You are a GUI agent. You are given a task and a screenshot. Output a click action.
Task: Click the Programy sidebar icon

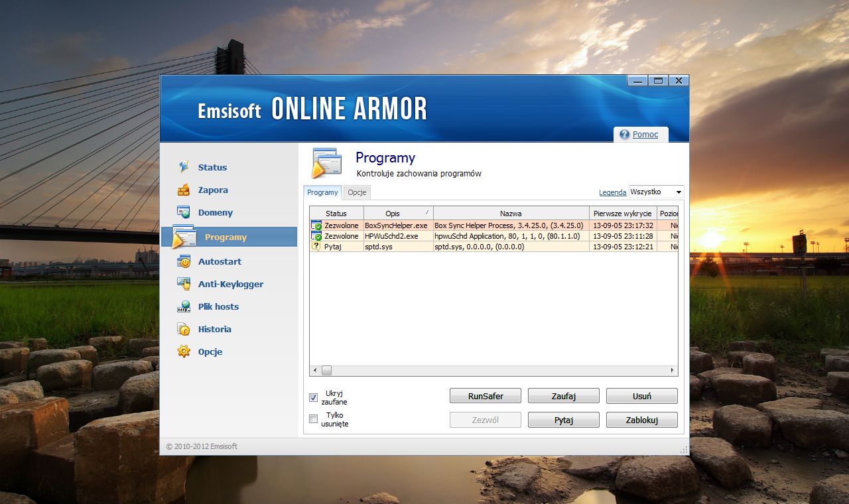(x=184, y=237)
